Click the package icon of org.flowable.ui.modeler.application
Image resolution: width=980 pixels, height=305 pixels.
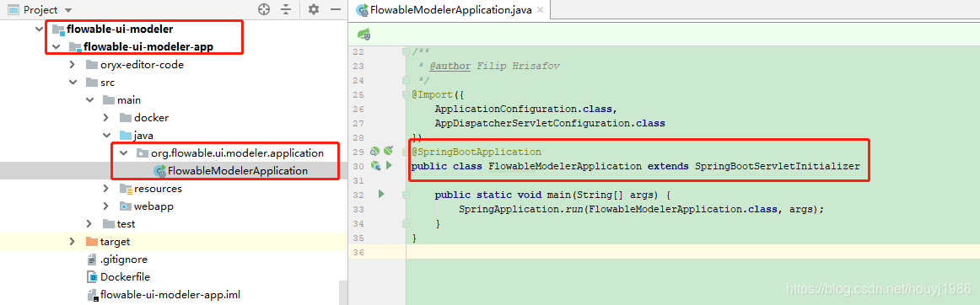click(142, 153)
